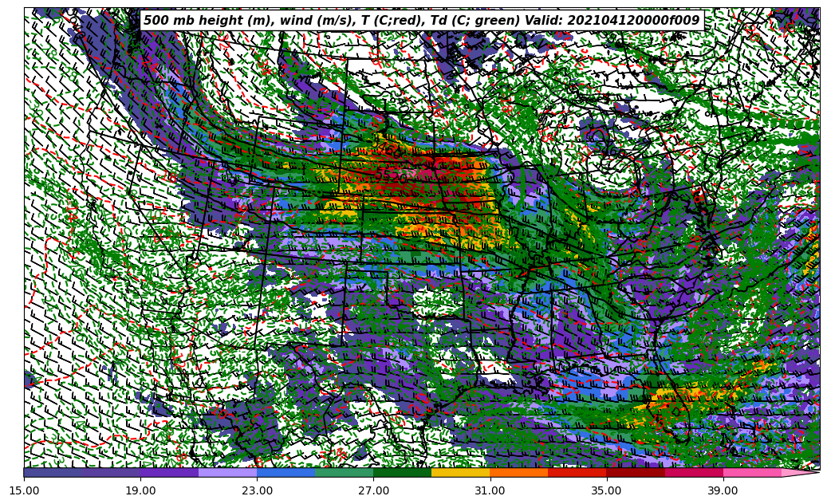Select the blue colorbar segment after 23.00
Screen dimensions: 827x504
[286, 473]
